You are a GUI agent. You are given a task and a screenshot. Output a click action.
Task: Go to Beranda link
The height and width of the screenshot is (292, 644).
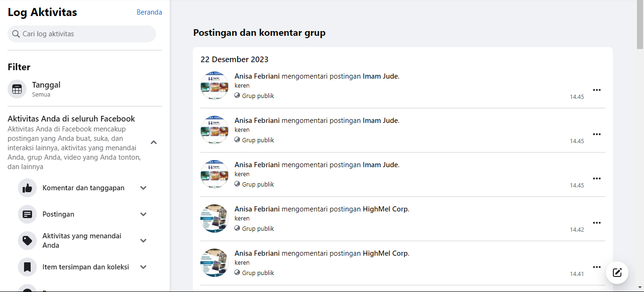click(149, 12)
